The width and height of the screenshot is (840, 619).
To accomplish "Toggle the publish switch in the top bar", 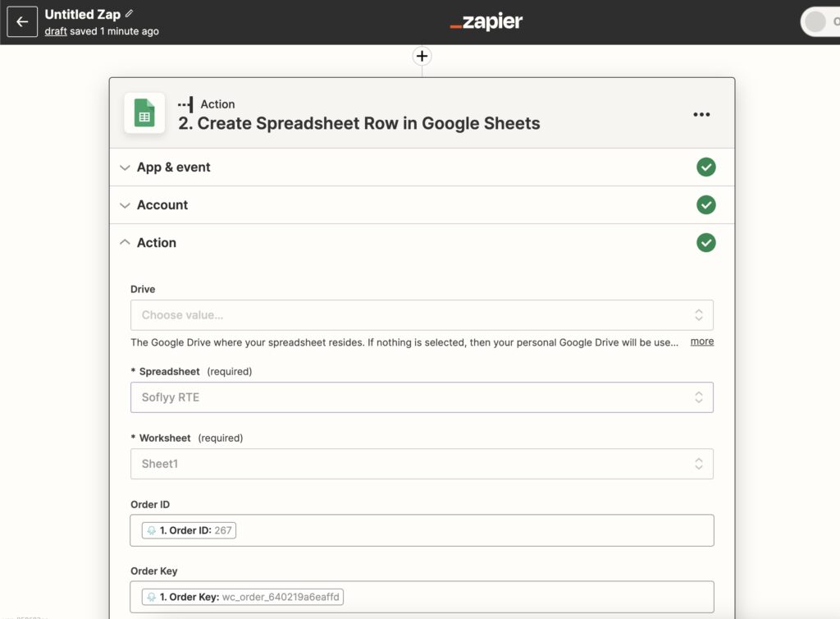I will click(x=818, y=21).
